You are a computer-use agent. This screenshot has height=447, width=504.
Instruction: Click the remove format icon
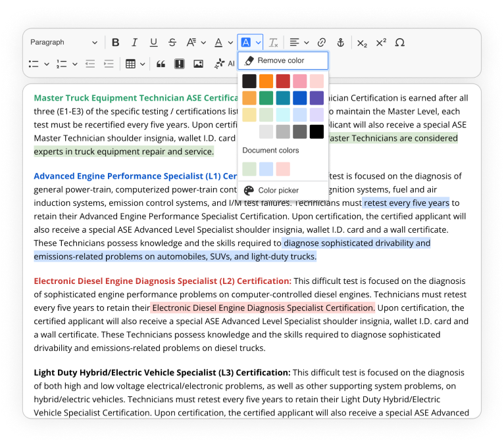click(x=273, y=42)
